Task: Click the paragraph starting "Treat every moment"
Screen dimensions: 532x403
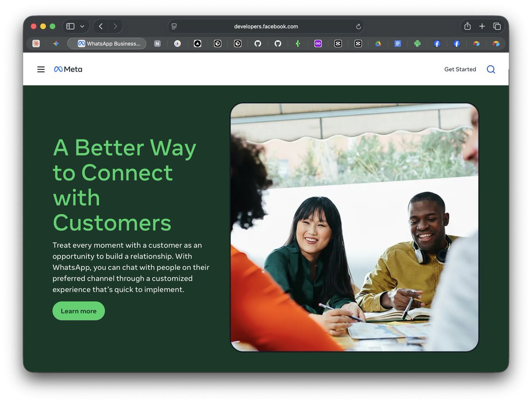Action: pyautogui.click(x=131, y=267)
